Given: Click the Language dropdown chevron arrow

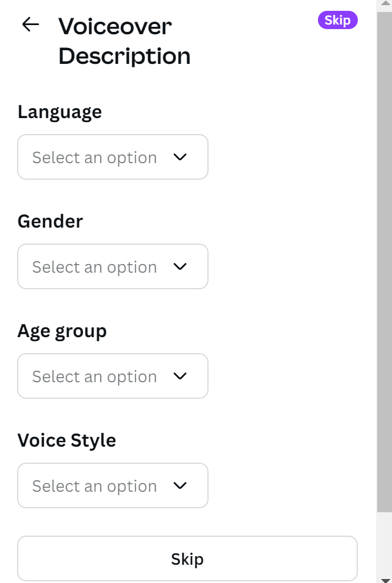Looking at the screenshot, I should (180, 157).
